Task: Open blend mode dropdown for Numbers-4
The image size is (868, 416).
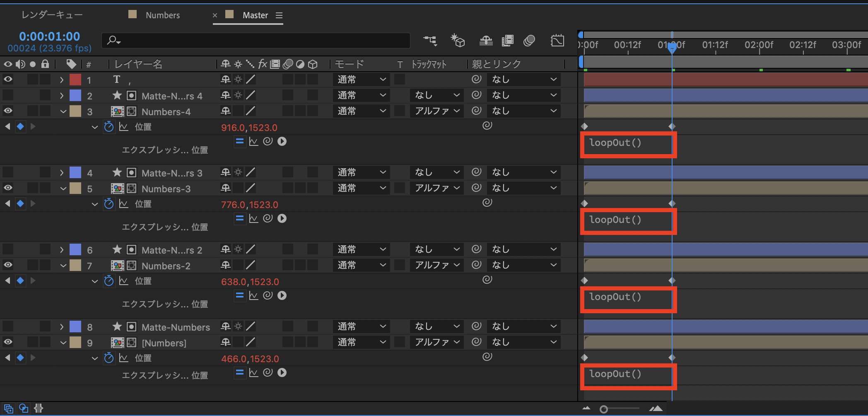Action: (x=361, y=111)
